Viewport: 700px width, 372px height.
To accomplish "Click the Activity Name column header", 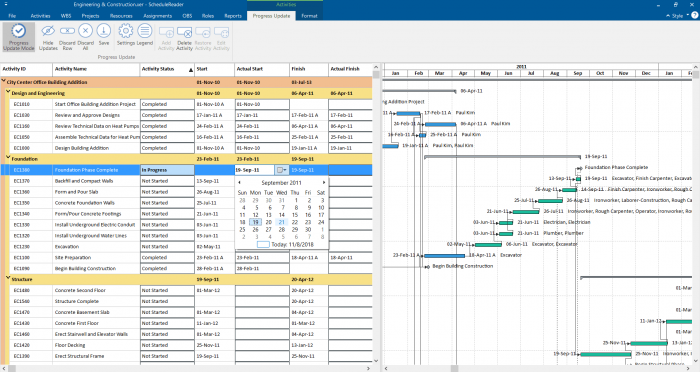I will pyautogui.click(x=96, y=69).
